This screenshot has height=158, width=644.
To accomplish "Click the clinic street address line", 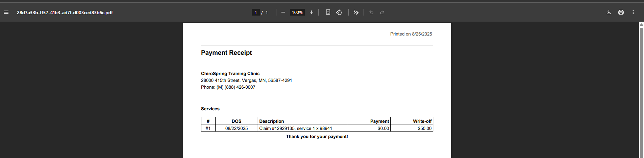I will (246, 81).
